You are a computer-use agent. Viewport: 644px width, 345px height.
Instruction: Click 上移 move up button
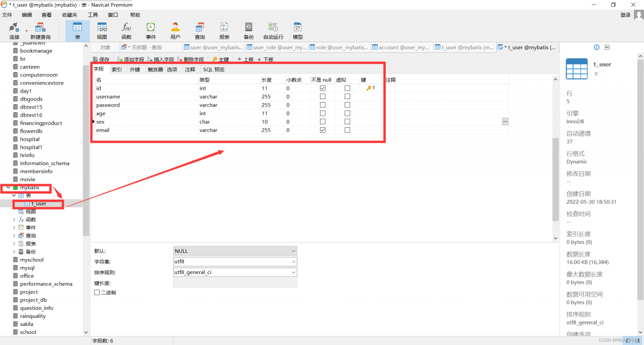pos(246,59)
